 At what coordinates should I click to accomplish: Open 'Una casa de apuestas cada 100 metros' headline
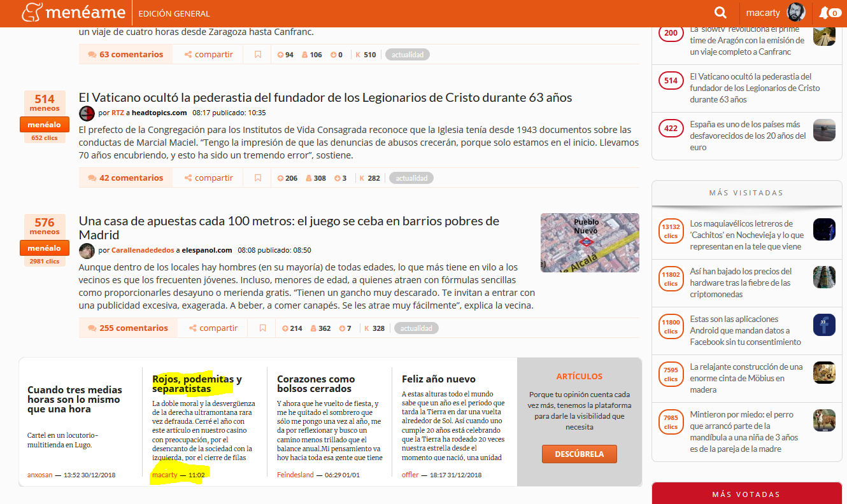[x=289, y=228]
